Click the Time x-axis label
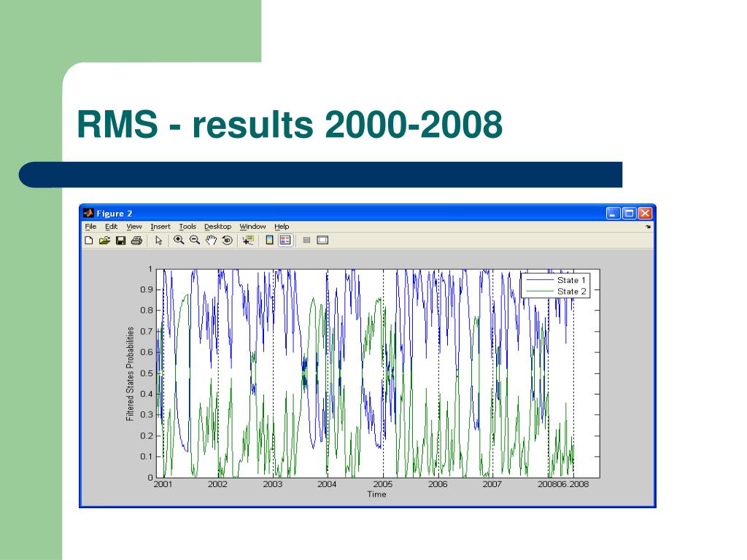Viewport: 747px width, 560px height. (x=376, y=494)
